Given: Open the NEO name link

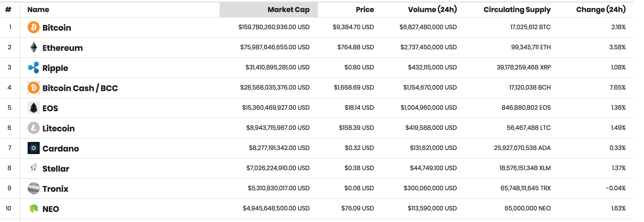Looking at the screenshot, I should click(x=51, y=209).
